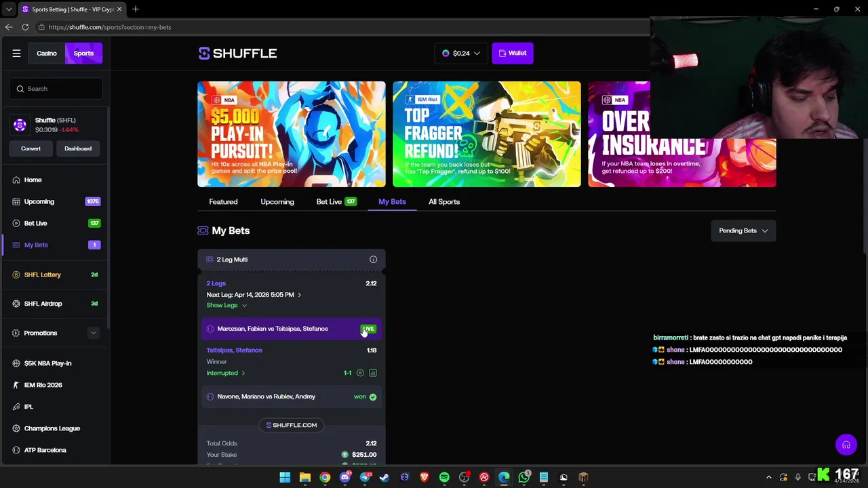Open match statistics chart icon
868x488 pixels.
(x=373, y=373)
